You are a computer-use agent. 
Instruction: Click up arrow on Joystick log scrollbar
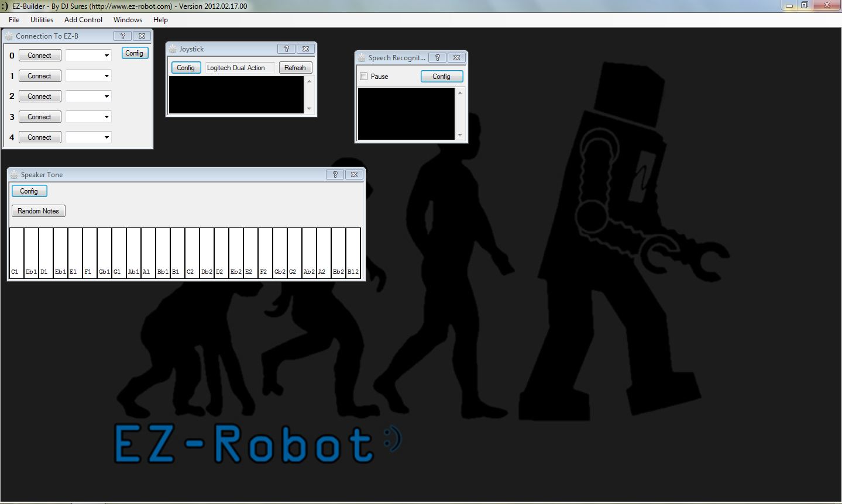click(309, 81)
